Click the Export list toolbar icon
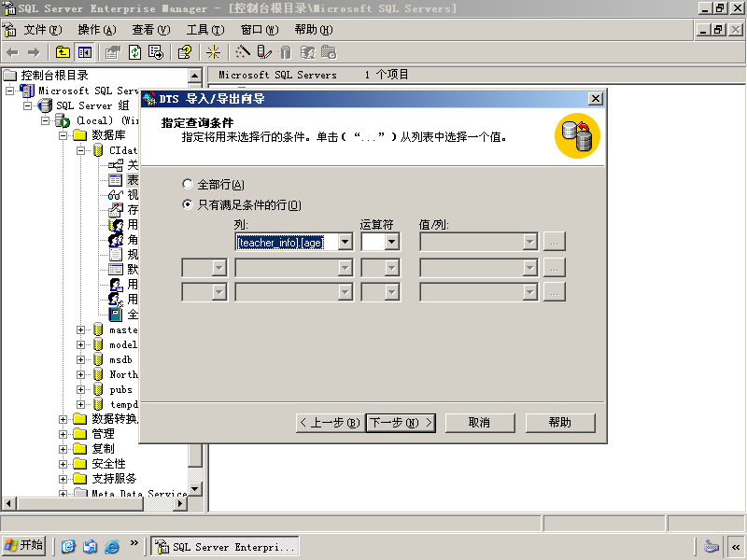 point(156,52)
